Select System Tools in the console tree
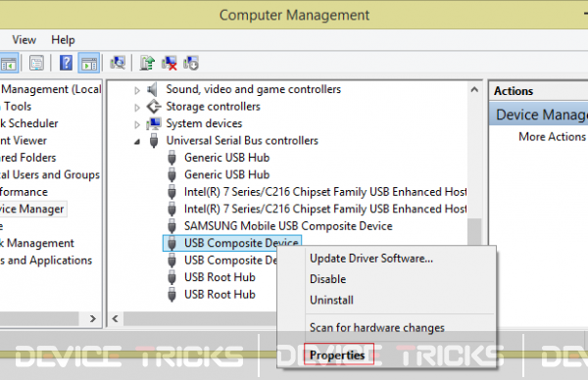This screenshot has height=380, width=588. pyautogui.click(x=16, y=107)
